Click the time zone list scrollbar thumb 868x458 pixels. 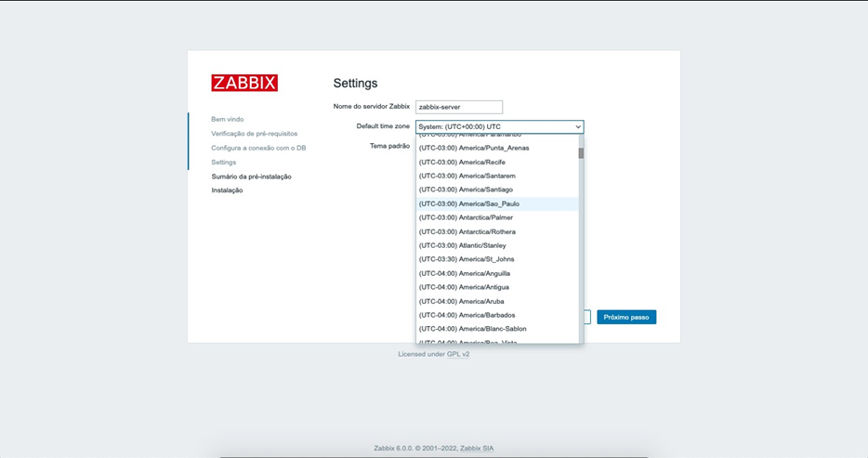[581, 153]
